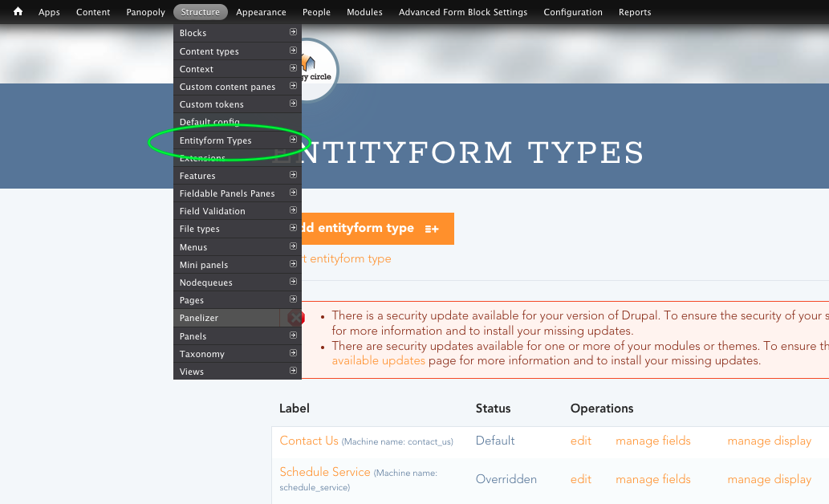Select Mini panels menu entry
Viewport: 829px width, 504px height.
(238, 264)
